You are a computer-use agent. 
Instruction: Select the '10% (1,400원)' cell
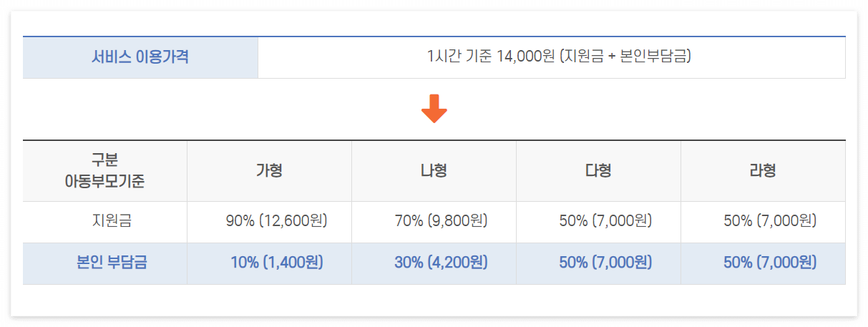click(x=270, y=263)
